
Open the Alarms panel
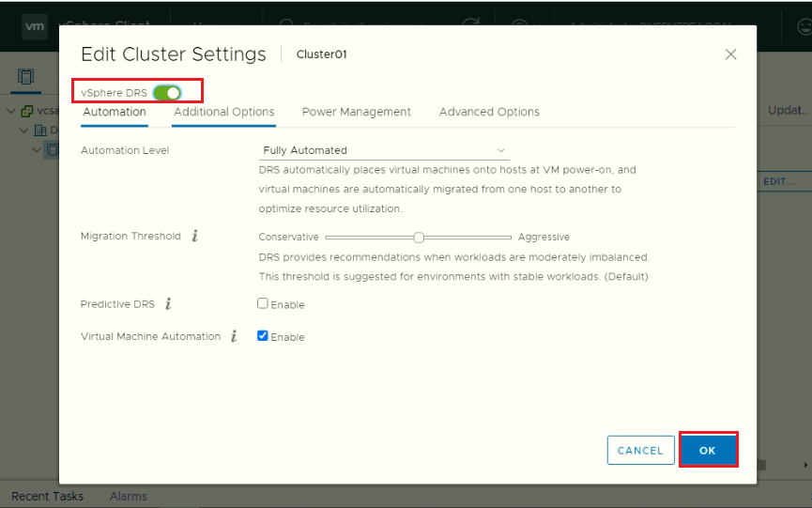point(129,496)
